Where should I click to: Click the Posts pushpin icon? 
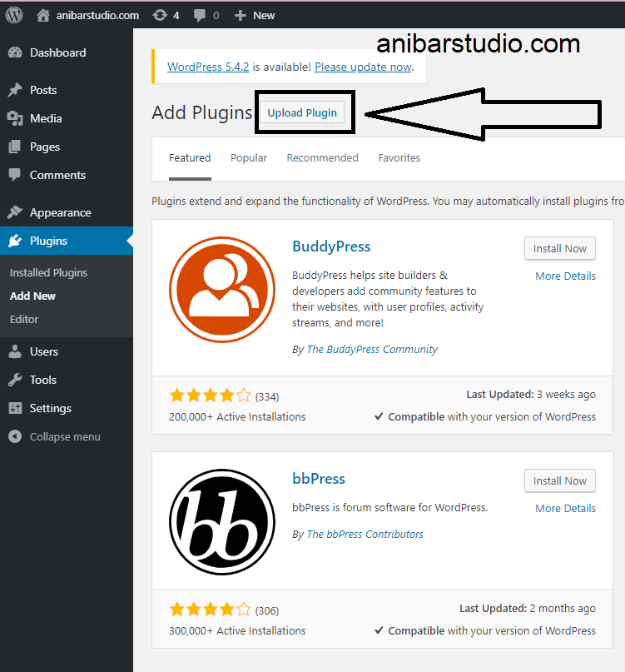[x=15, y=90]
